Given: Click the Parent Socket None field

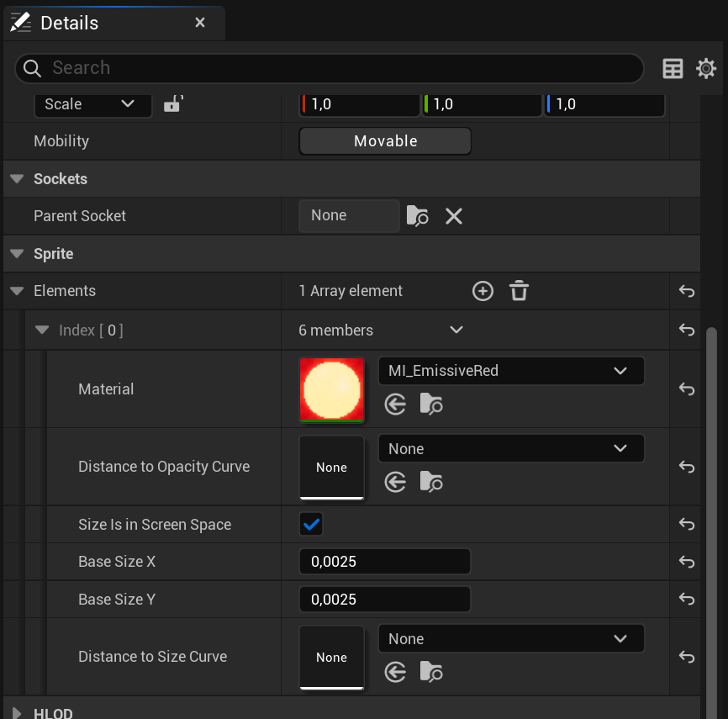Looking at the screenshot, I should 349,215.
